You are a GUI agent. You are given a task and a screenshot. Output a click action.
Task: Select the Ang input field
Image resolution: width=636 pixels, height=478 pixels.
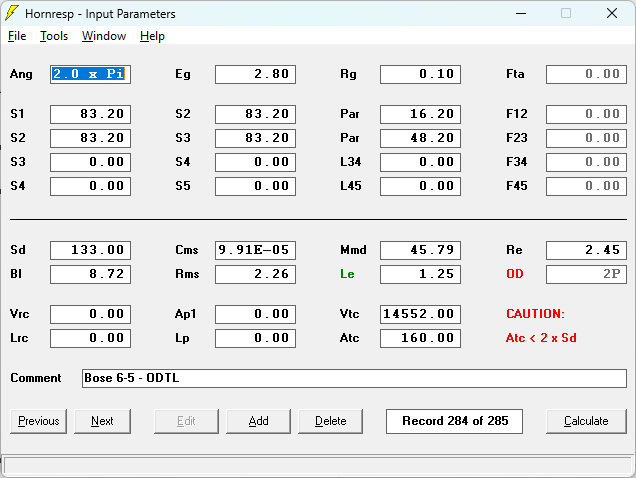90,74
